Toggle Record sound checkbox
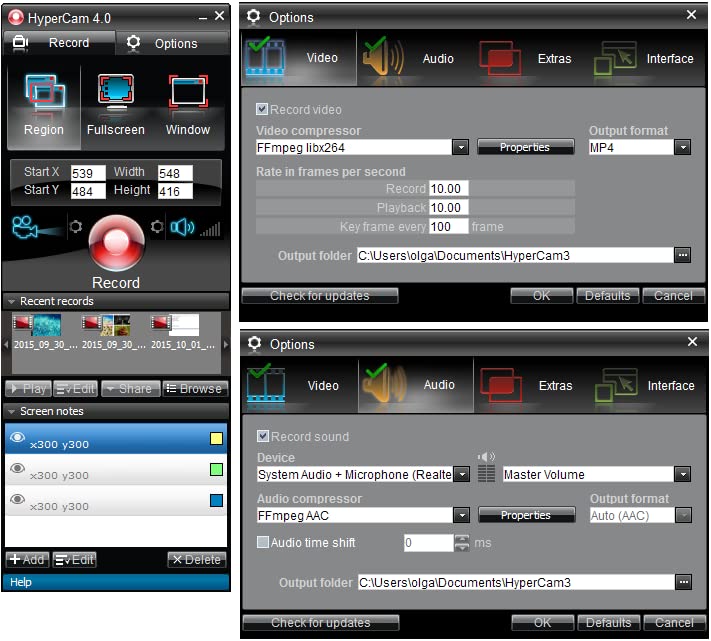Viewport: 711px width, 641px height. point(263,436)
